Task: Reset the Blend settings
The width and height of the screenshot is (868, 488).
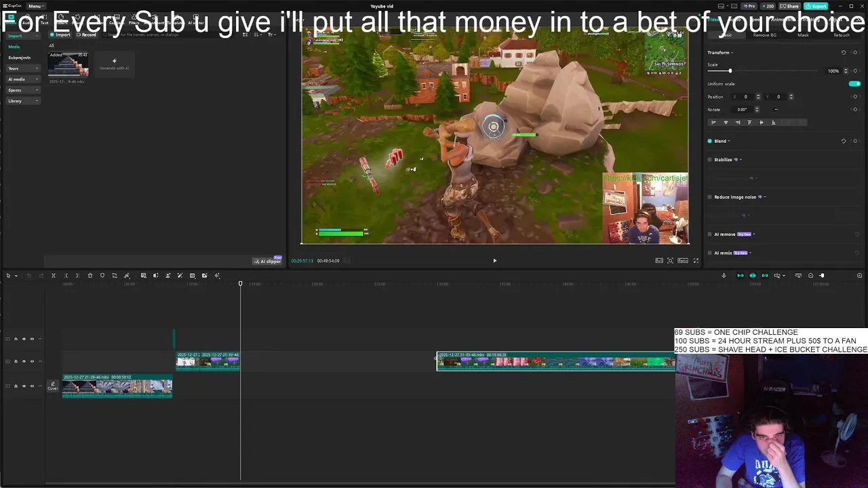Action: pyautogui.click(x=844, y=141)
